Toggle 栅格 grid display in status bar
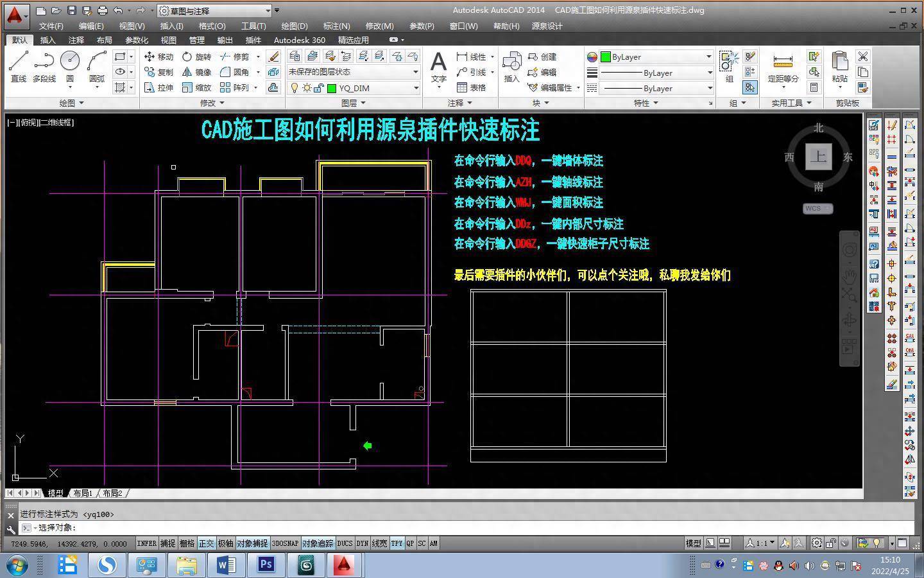This screenshot has height=578, width=924. [x=187, y=543]
